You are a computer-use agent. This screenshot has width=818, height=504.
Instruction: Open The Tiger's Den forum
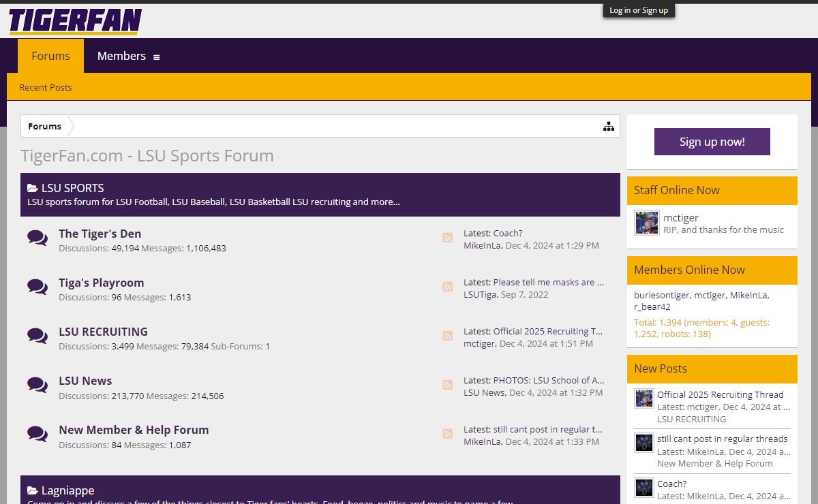click(100, 234)
